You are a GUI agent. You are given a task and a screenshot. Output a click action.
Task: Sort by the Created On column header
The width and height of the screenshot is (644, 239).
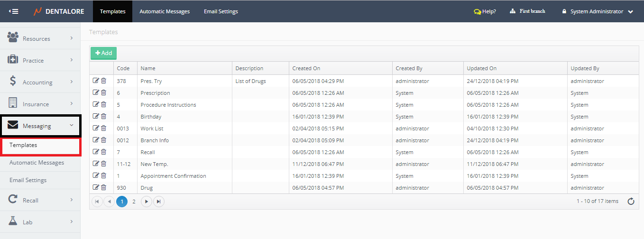pos(306,68)
